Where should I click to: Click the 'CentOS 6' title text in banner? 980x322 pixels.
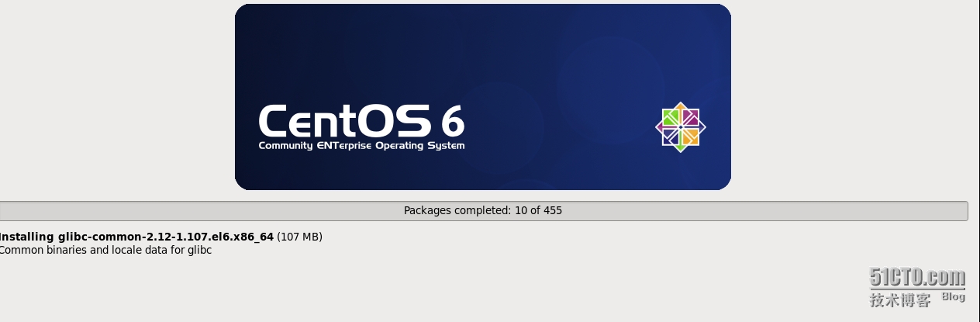361,121
